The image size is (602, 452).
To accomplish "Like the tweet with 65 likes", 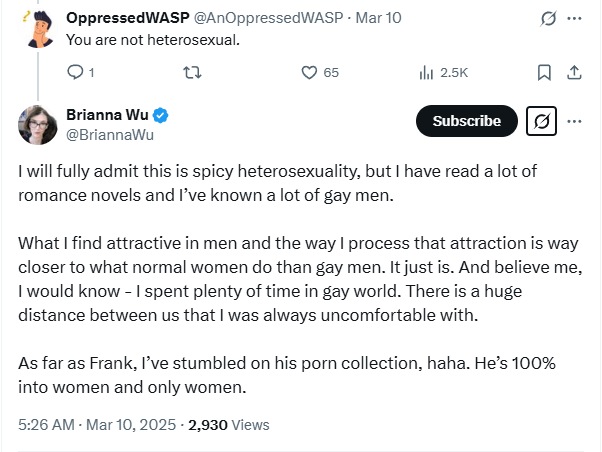I will click(x=309, y=72).
